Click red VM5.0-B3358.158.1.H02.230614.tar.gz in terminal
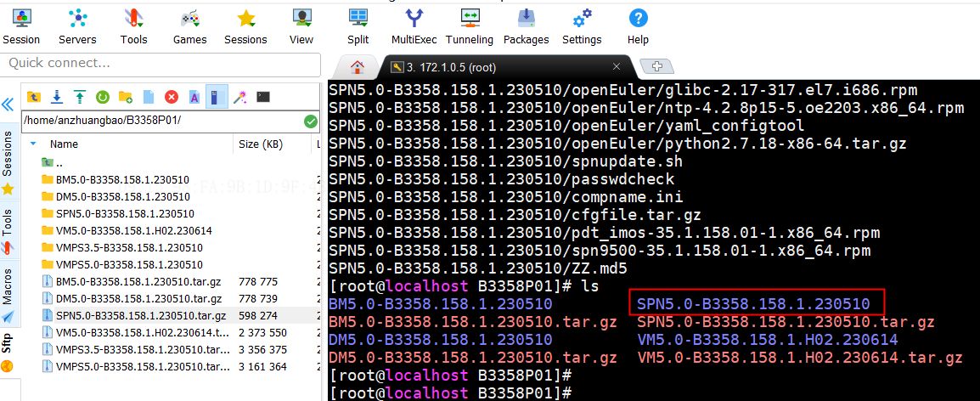The width and height of the screenshot is (980, 401). click(x=799, y=358)
